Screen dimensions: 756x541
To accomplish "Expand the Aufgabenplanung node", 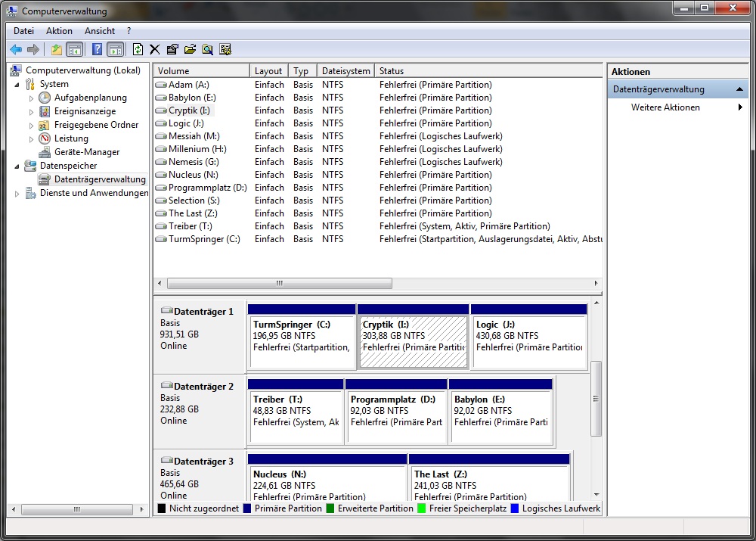I will point(31,98).
